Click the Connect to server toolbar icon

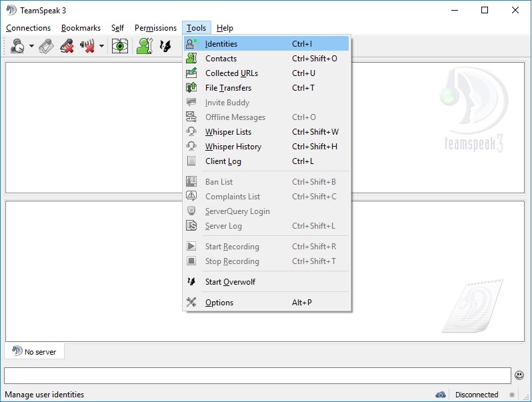pyautogui.click(x=17, y=47)
